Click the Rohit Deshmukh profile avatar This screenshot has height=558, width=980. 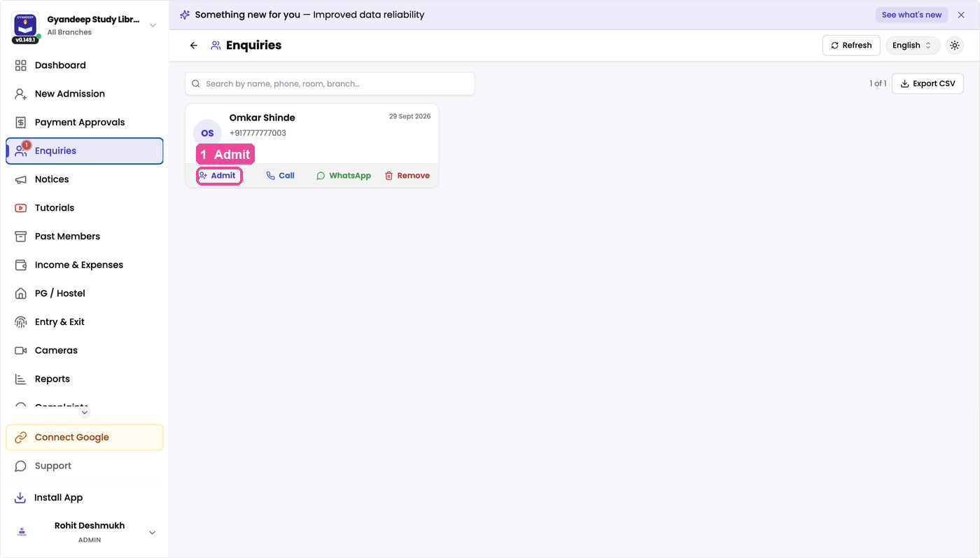[22, 532]
